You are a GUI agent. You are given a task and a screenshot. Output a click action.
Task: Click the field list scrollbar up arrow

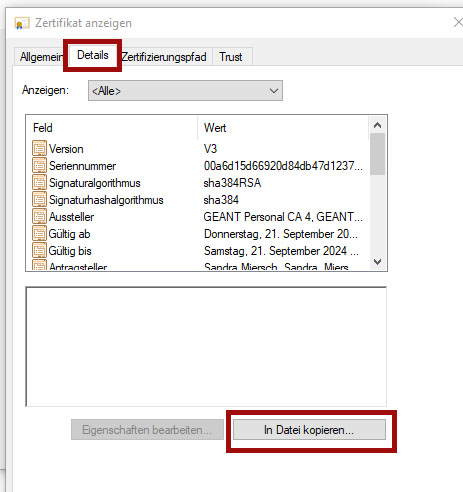pos(377,125)
